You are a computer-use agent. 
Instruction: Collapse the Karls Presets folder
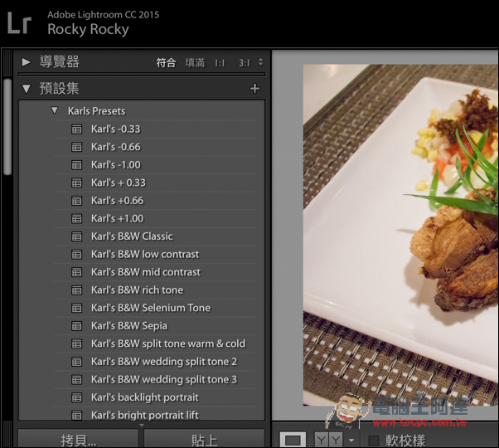click(55, 110)
